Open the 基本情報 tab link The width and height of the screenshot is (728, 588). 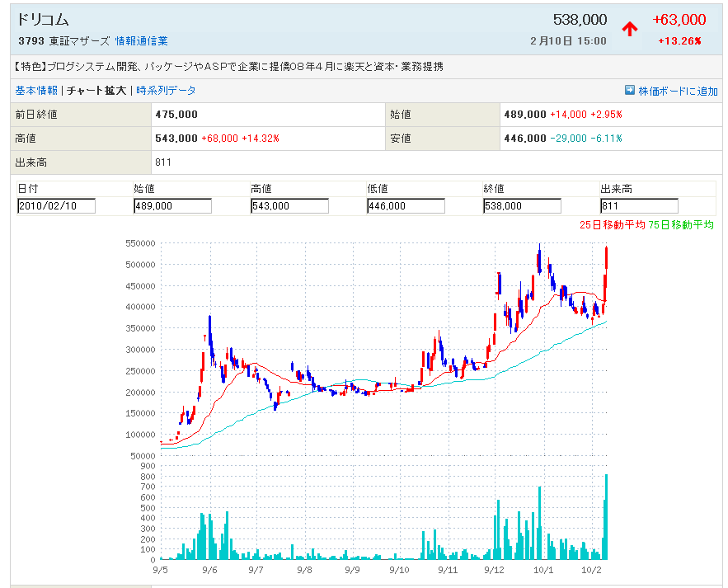click(36, 91)
